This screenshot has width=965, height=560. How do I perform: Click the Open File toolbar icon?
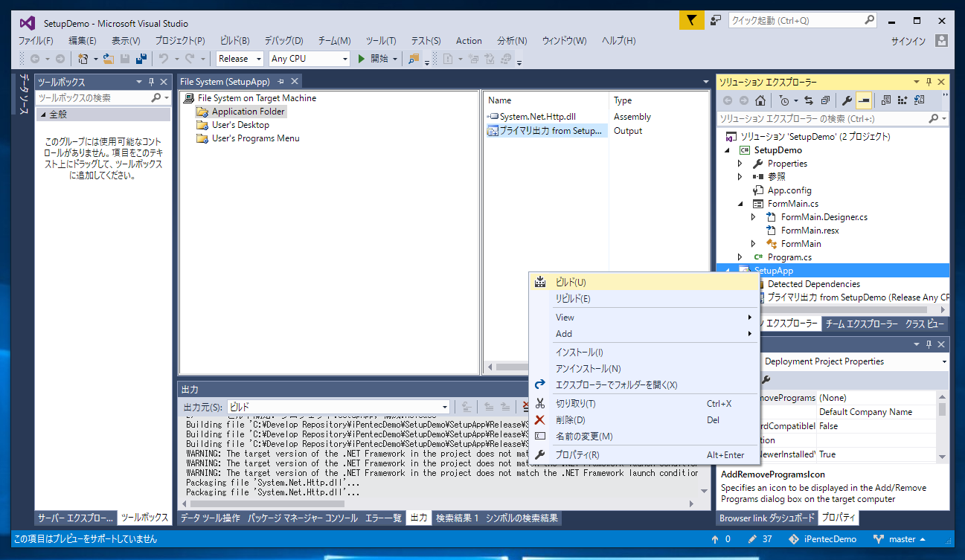point(109,59)
